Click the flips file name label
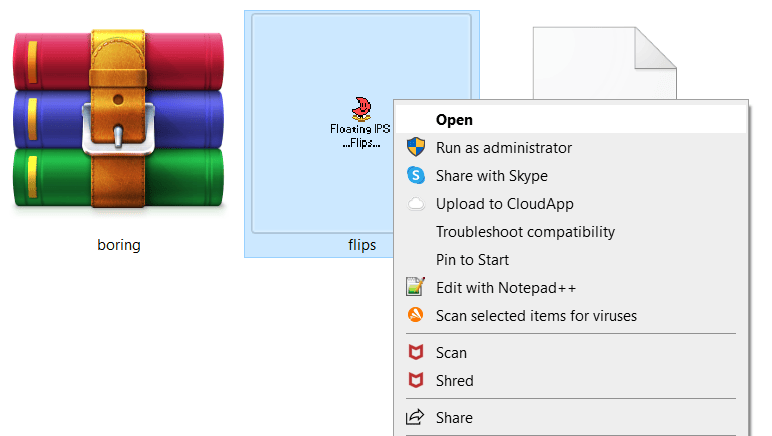 coord(361,245)
